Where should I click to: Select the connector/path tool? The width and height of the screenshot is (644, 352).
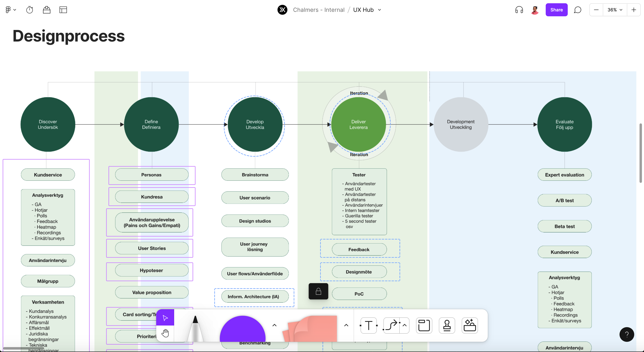click(390, 325)
